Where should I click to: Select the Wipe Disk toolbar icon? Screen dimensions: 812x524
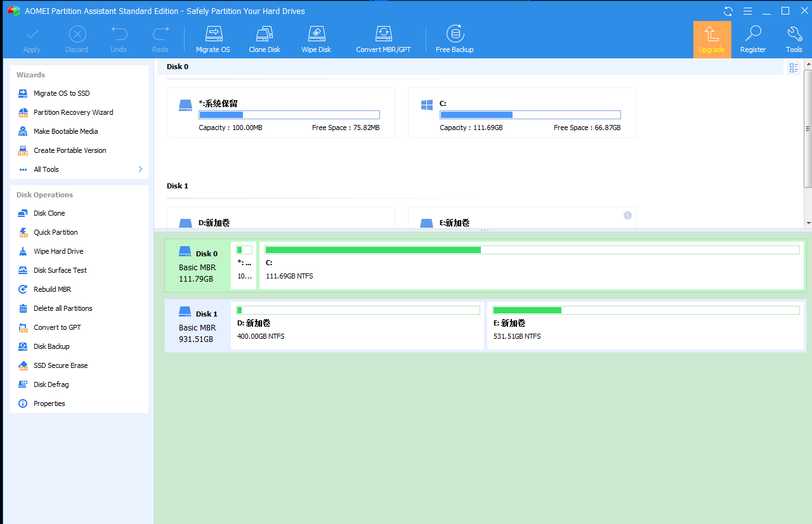tap(316, 39)
